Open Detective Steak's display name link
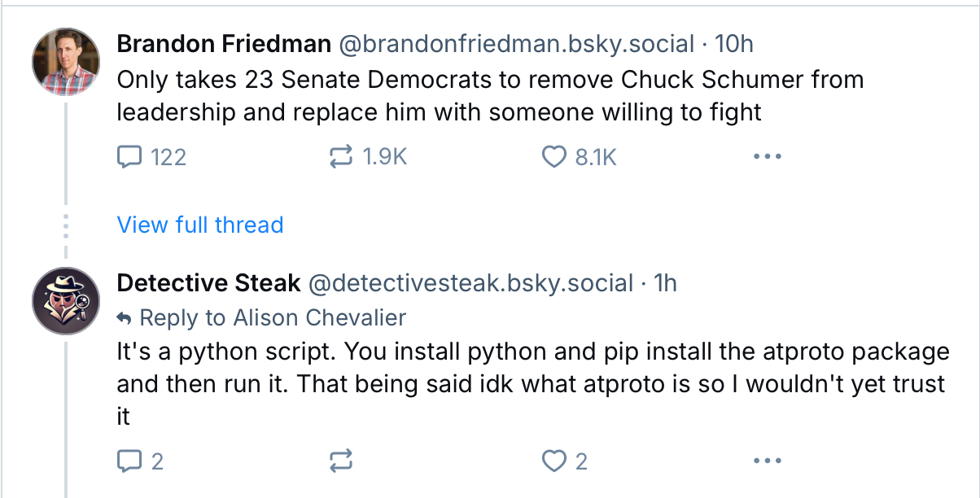The image size is (980, 498). click(209, 283)
